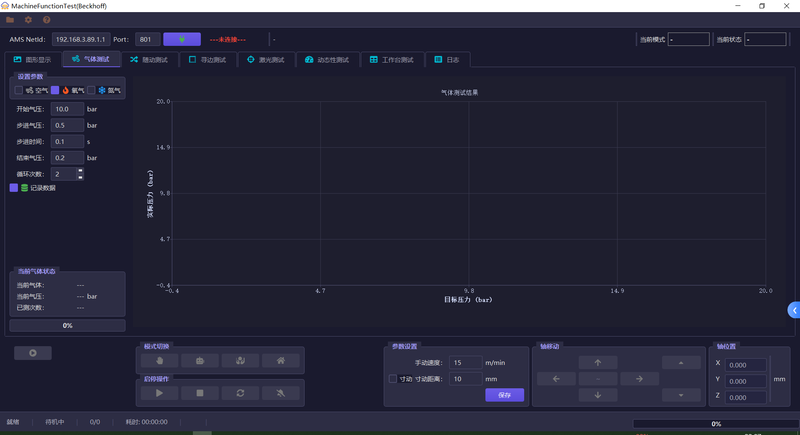This screenshot has width=800, height=435.
Task: Click the 寸动距离 input field
Action: point(465,379)
